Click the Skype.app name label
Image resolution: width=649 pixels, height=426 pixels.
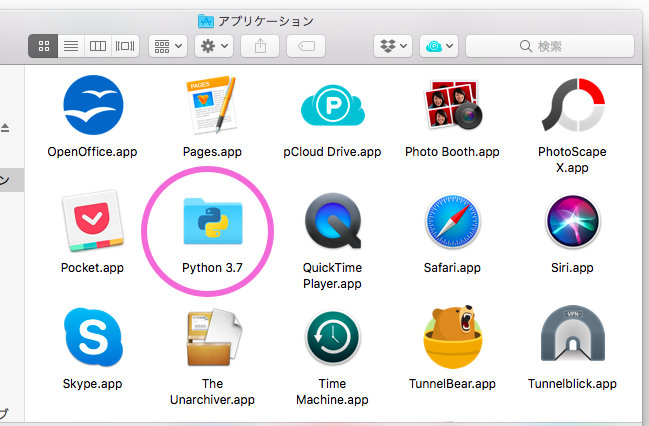point(93,384)
